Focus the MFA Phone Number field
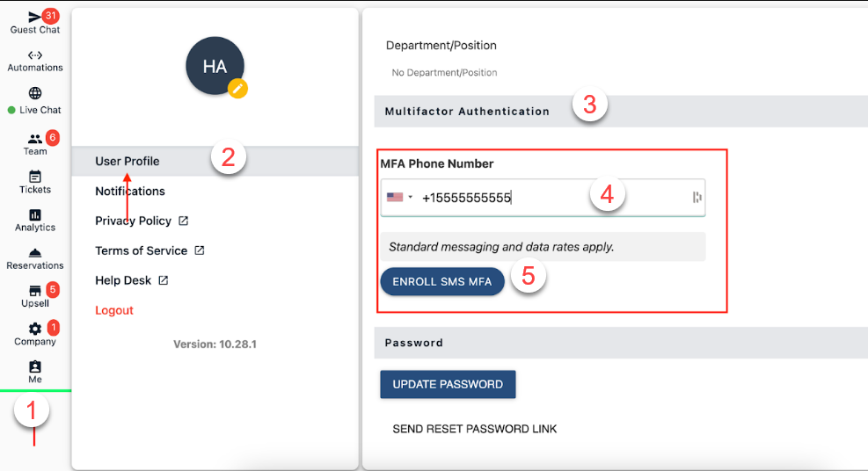The height and width of the screenshot is (471, 868). click(x=543, y=198)
